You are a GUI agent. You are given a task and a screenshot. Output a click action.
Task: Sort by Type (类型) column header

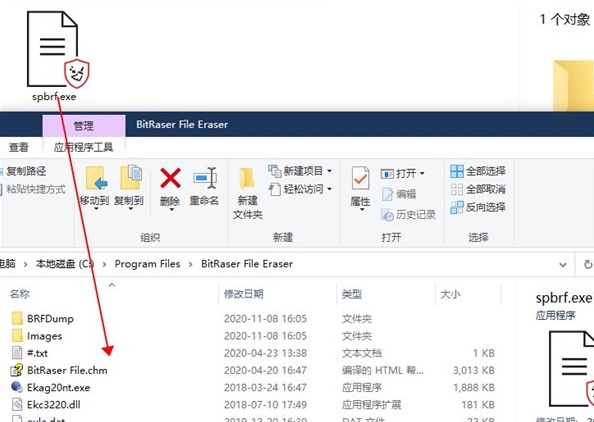352,294
